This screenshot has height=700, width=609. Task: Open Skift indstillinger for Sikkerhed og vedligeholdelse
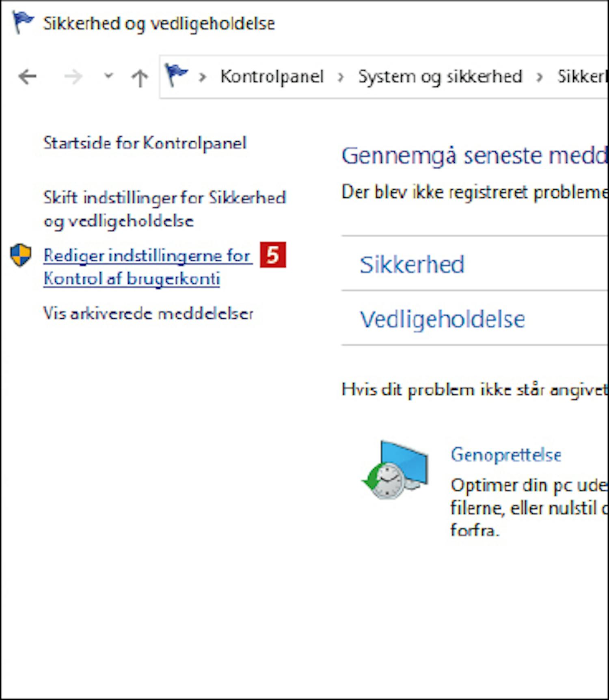pyautogui.click(x=164, y=210)
